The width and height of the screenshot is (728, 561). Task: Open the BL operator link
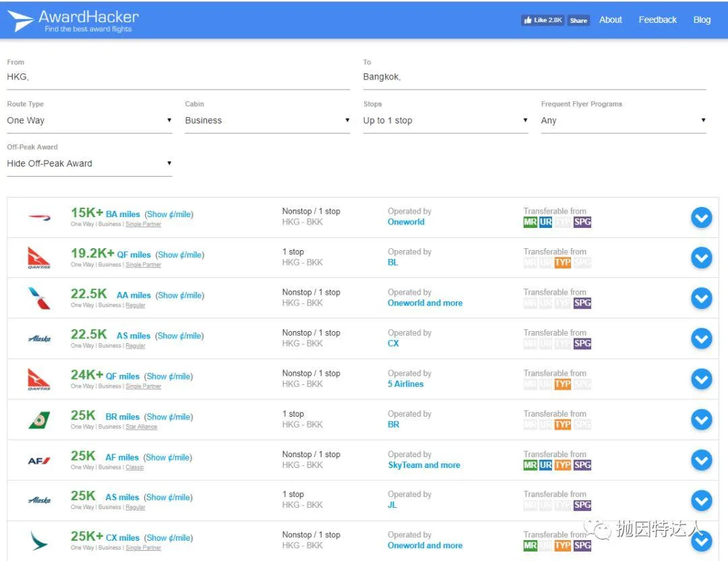tap(393, 262)
